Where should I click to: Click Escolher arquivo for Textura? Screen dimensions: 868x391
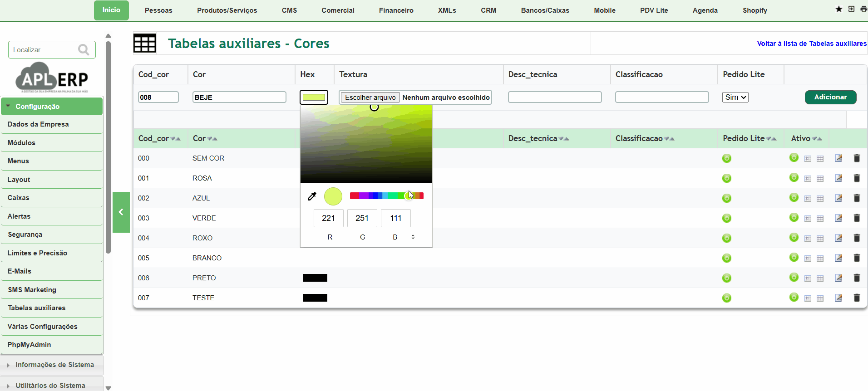point(370,97)
